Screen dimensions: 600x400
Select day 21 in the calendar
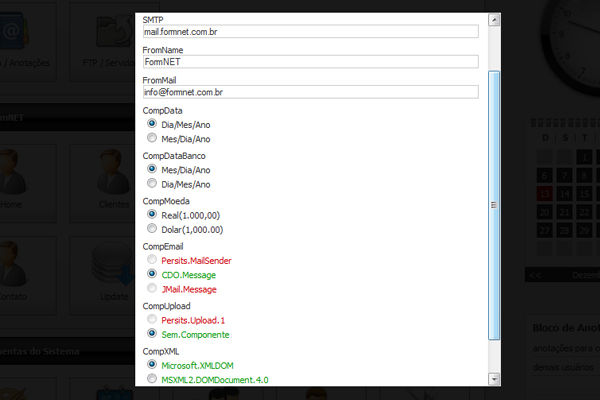[x=564, y=212]
